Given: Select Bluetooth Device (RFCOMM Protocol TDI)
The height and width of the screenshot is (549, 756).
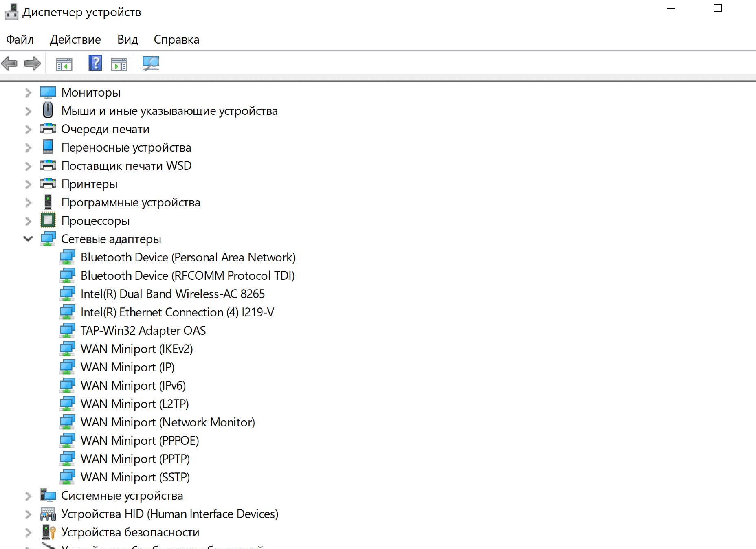Looking at the screenshot, I should [x=187, y=276].
